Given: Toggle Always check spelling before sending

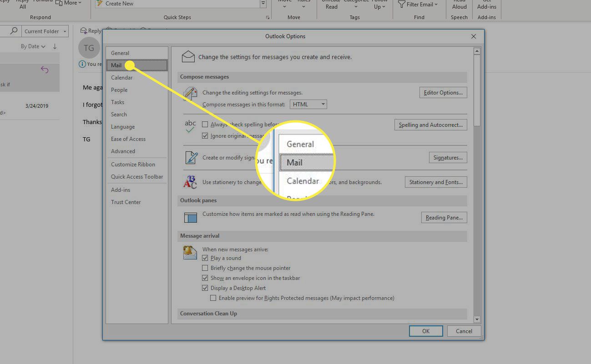Looking at the screenshot, I should 205,125.
